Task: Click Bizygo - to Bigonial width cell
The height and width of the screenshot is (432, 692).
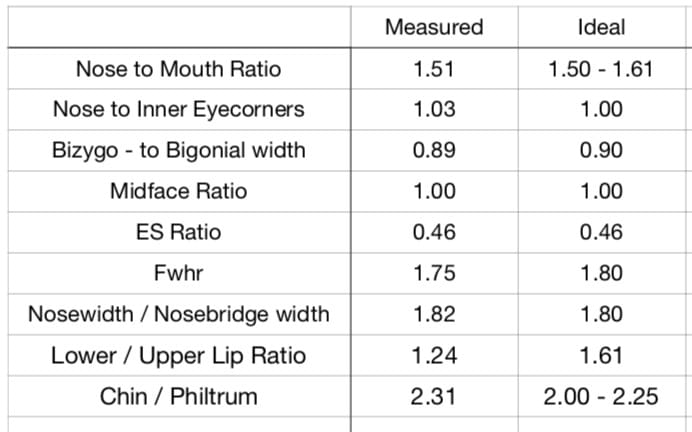Action: [x=180, y=150]
